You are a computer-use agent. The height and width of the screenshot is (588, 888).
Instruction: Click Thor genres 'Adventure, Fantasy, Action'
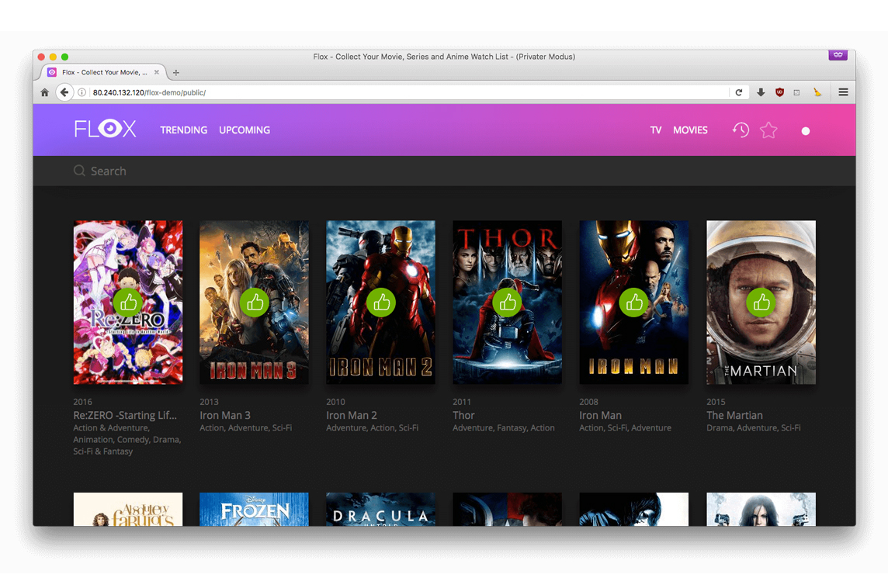coord(504,428)
